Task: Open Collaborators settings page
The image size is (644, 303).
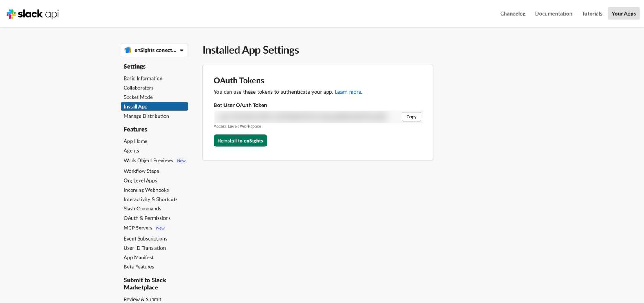Action: [x=138, y=88]
